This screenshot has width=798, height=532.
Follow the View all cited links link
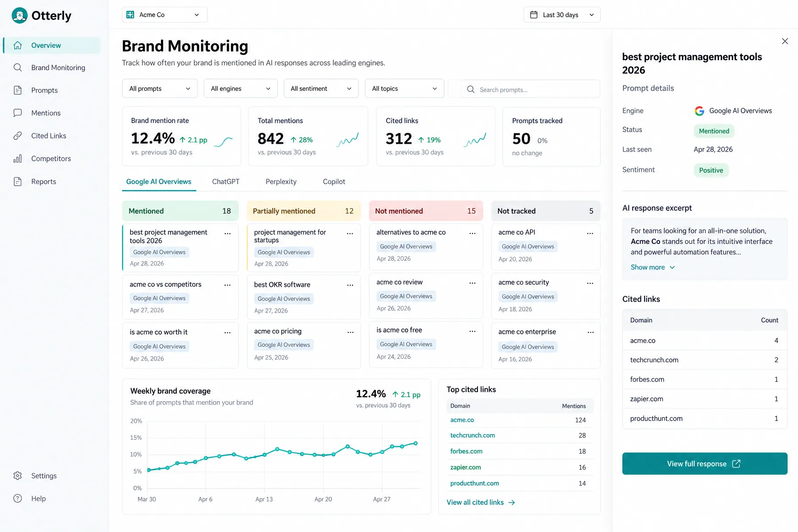pos(481,502)
